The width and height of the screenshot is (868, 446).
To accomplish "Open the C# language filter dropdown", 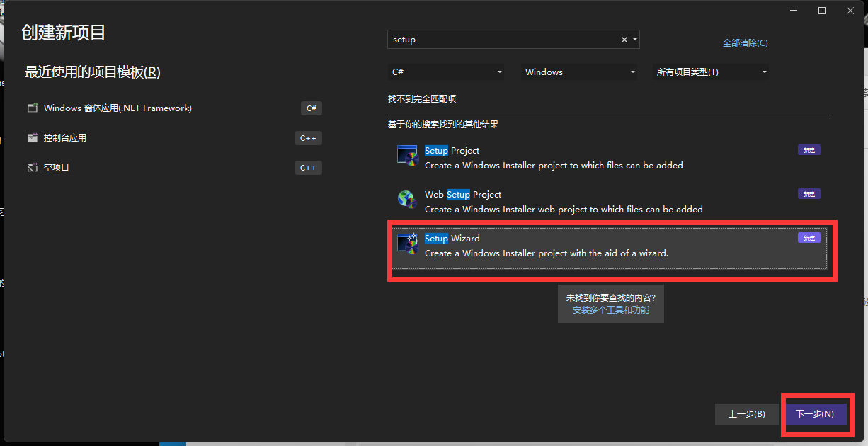I will 446,72.
